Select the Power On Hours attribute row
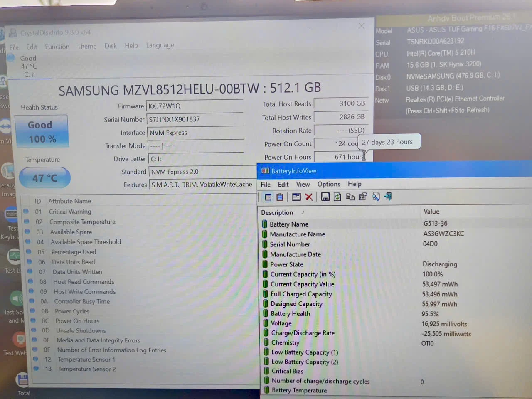The height and width of the screenshot is (399, 532). point(141,321)
